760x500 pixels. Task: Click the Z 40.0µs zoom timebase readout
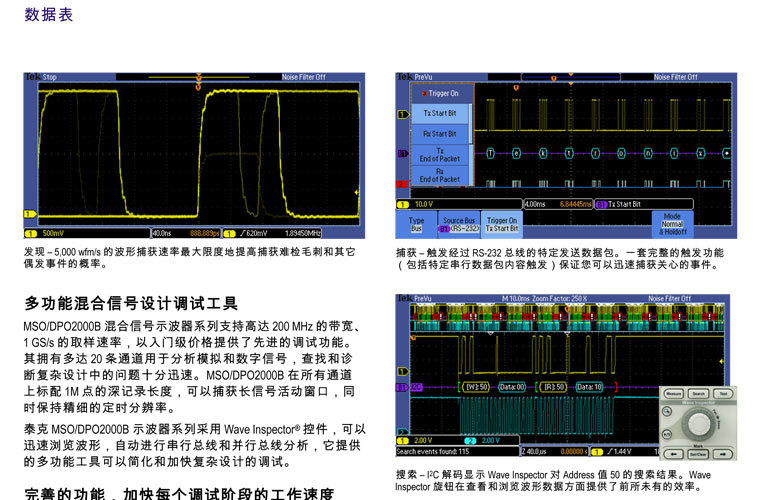(x=534, y=452)
